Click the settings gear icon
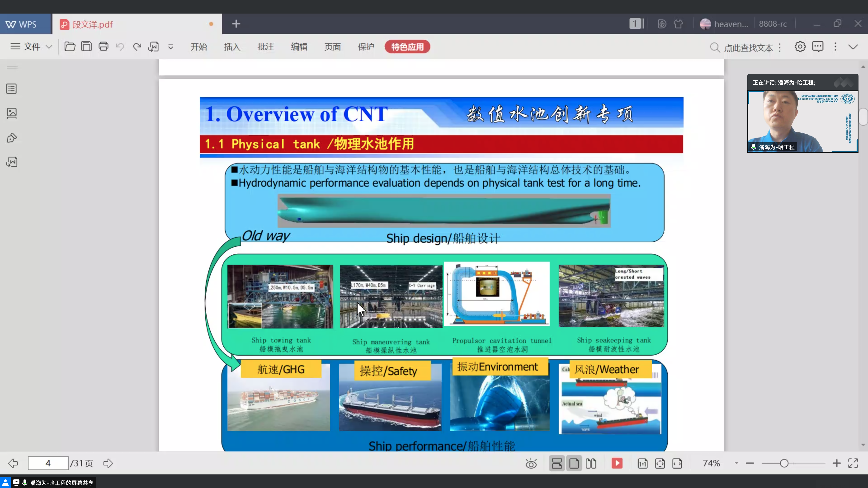This screenshot has width=868, height=488. click(800, 47)
